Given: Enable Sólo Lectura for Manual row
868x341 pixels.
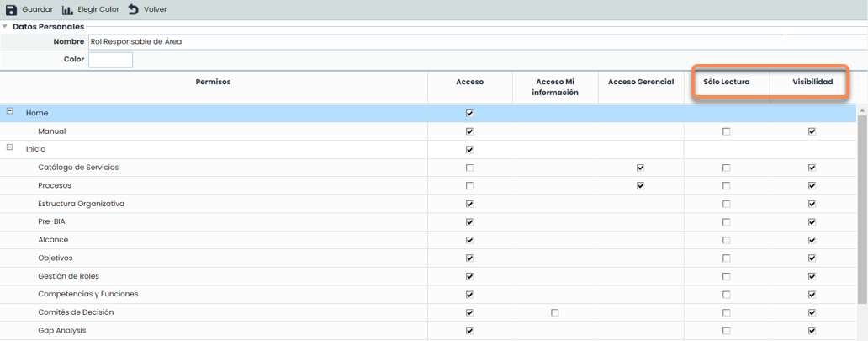Looking at the screenshot, I should [727, 131].
